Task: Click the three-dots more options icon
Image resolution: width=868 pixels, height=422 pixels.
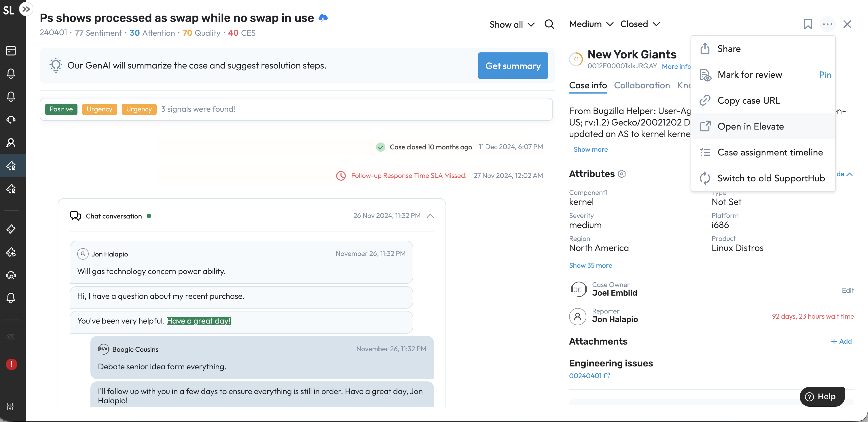Action: 827,24
